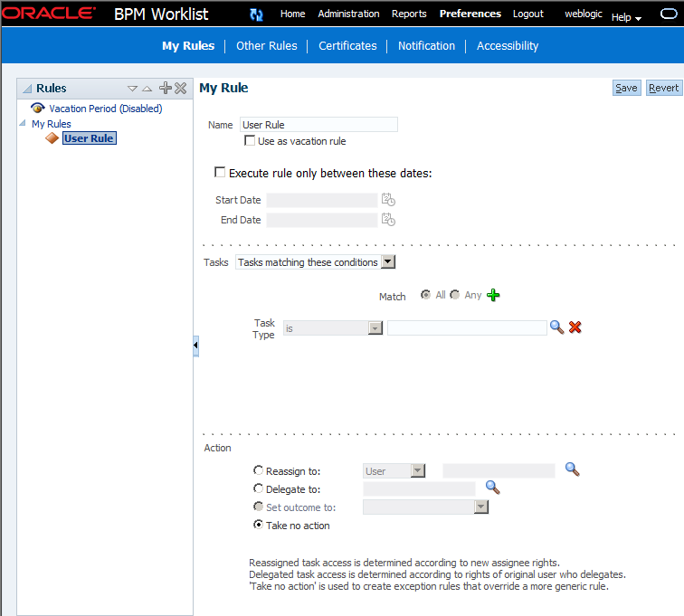Select the Match Any radio button

454,295
